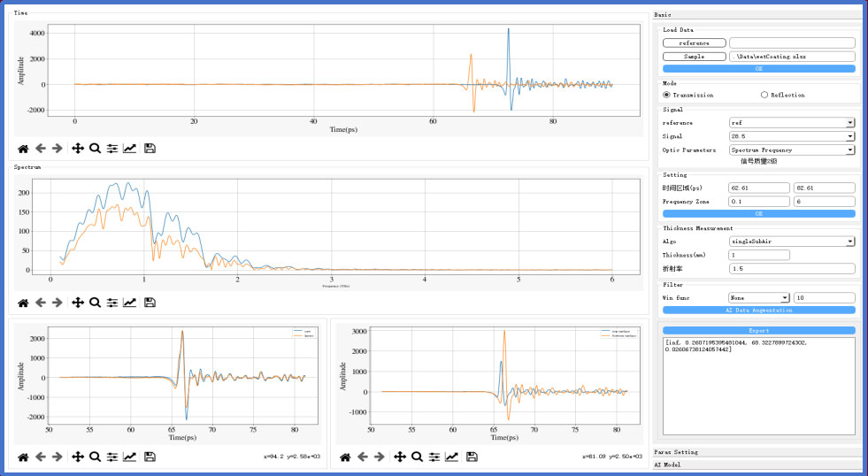This screenshot has width=868, height=476.
Task: Open the Win func dropdown
Action: (x=758, y=298)
